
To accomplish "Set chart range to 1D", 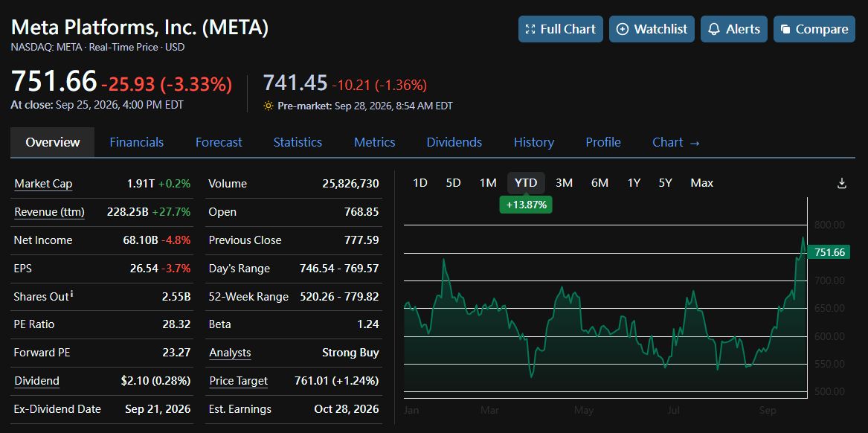I will [x=420, y=183].
